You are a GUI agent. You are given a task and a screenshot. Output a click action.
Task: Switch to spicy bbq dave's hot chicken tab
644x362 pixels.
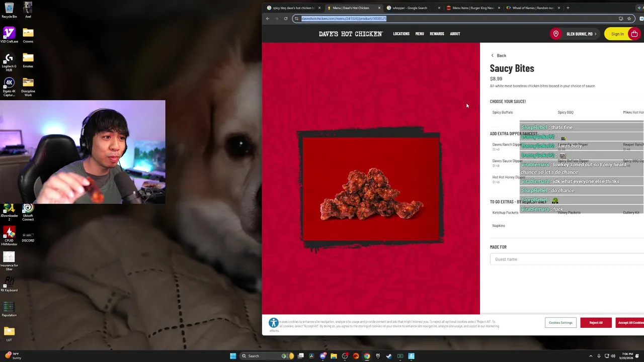[x=294, y=8]
